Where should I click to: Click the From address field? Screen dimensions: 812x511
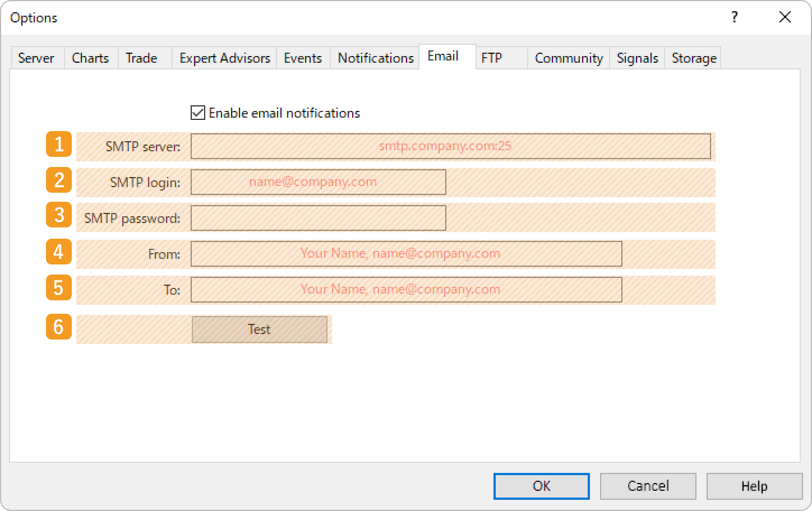pyautogui.click(x=406, y=253)
